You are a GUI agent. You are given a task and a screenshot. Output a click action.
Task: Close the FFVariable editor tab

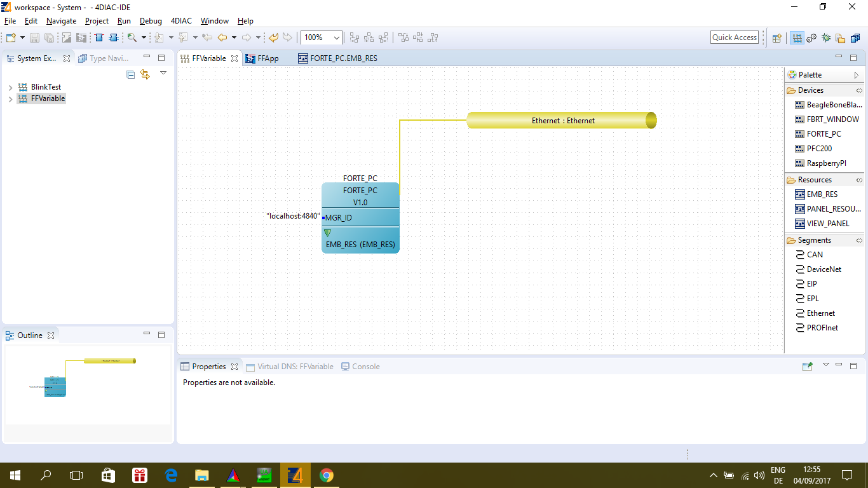click(234, 58)
